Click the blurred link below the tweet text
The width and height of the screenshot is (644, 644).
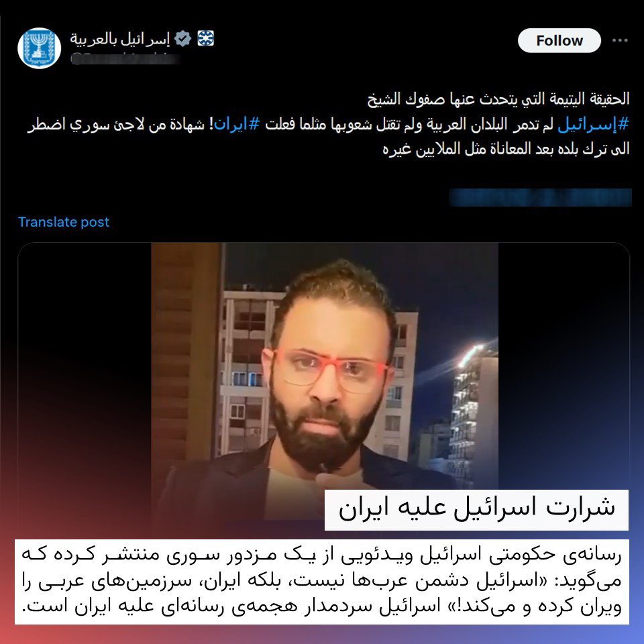(540, 197)
